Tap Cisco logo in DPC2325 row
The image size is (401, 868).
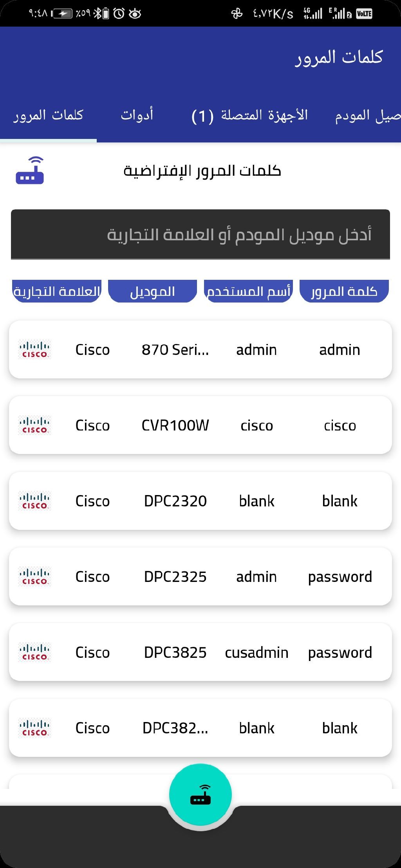tap(35, 576)
